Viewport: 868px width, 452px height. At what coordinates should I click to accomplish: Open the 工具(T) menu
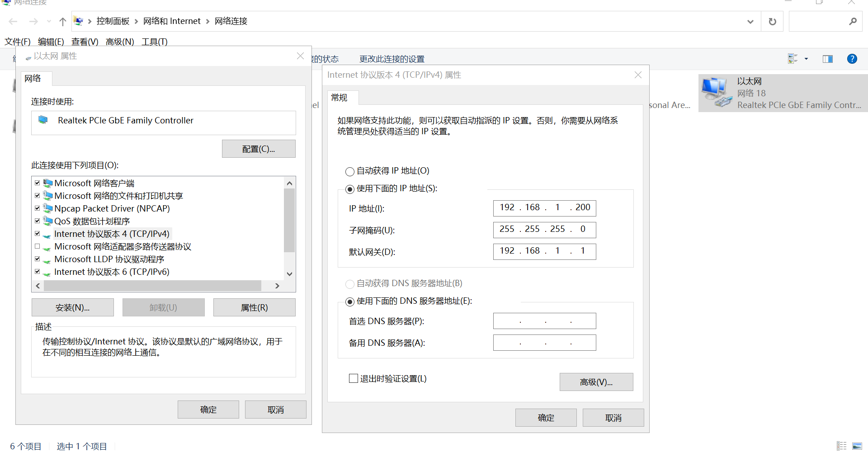pos(154,42)
